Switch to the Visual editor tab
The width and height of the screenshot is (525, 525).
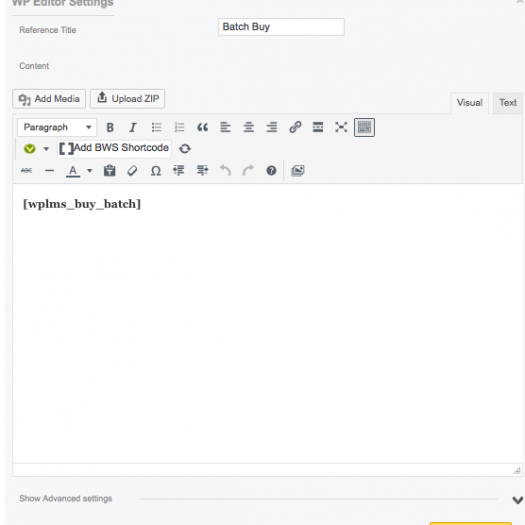tap(469, 103)
